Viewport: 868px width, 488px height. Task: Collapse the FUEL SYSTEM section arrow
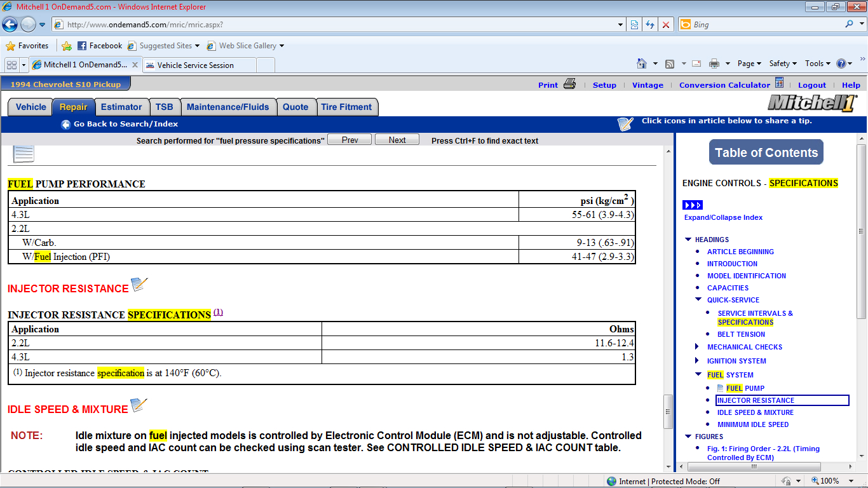pos(698,375)
